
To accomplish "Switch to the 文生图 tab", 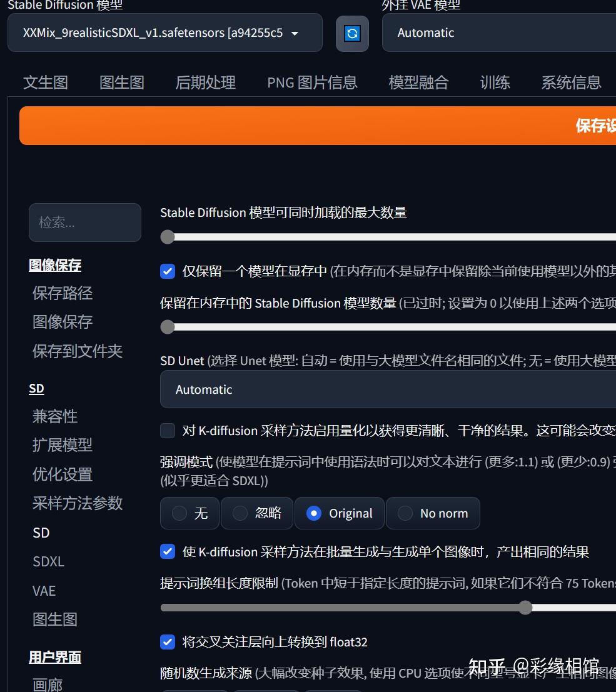I will click(x=45, y=82).
